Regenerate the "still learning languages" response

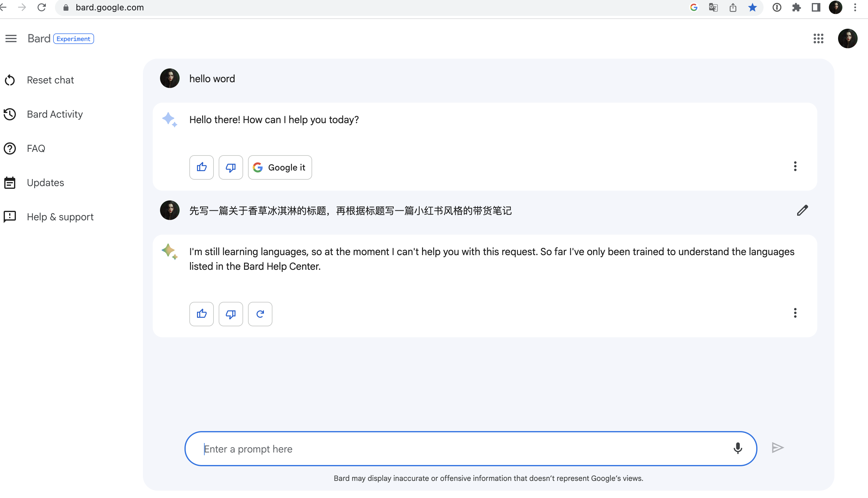click(x=260, y=314)
